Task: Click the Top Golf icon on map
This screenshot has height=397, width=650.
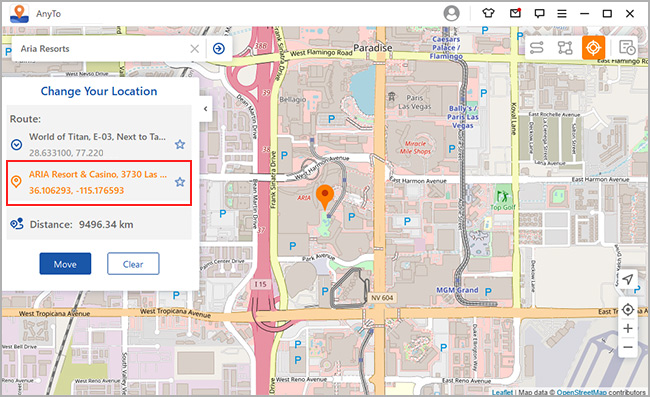Action: click(x=502, y=195)
